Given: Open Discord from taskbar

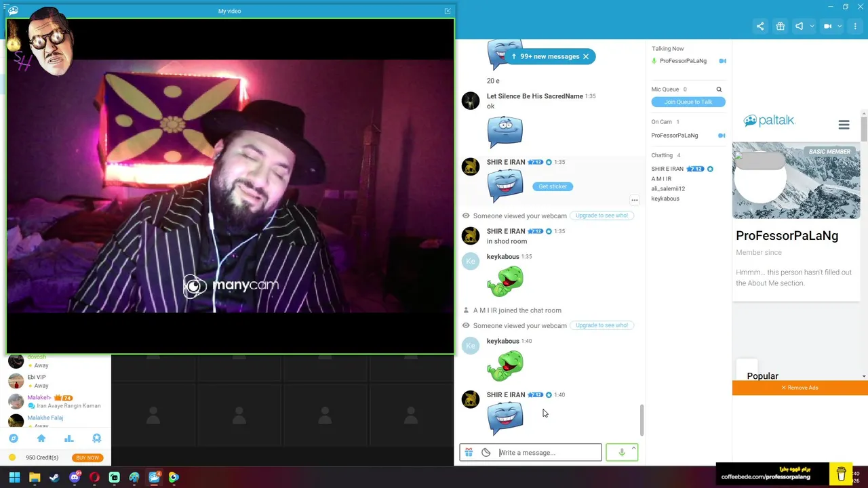Looking at the screenshot, I should (x=75, y=477).
